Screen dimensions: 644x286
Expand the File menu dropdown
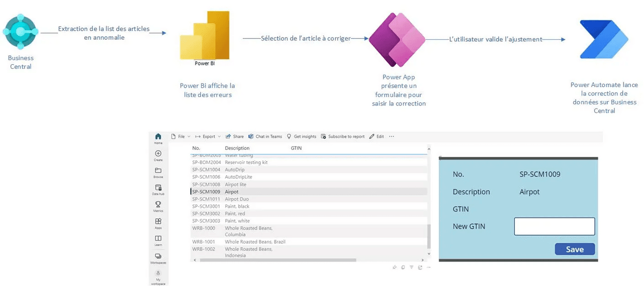[x=181, y=137]
